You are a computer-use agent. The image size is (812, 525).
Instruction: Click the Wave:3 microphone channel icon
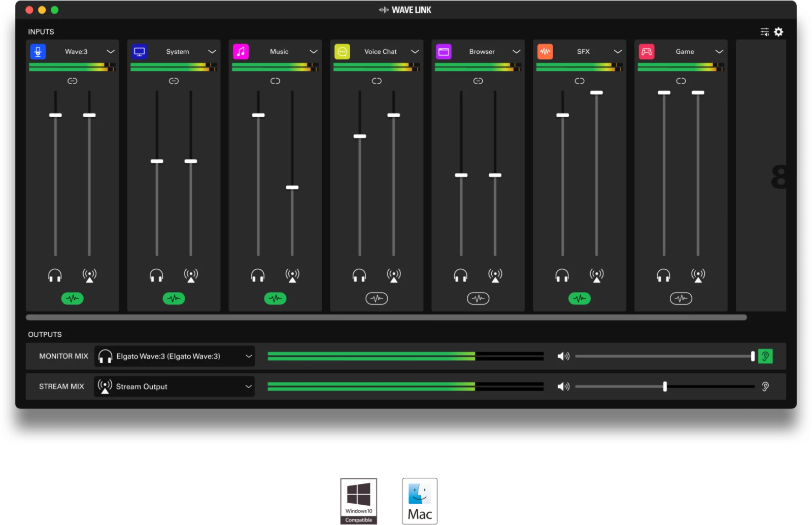tap(38, 51)
